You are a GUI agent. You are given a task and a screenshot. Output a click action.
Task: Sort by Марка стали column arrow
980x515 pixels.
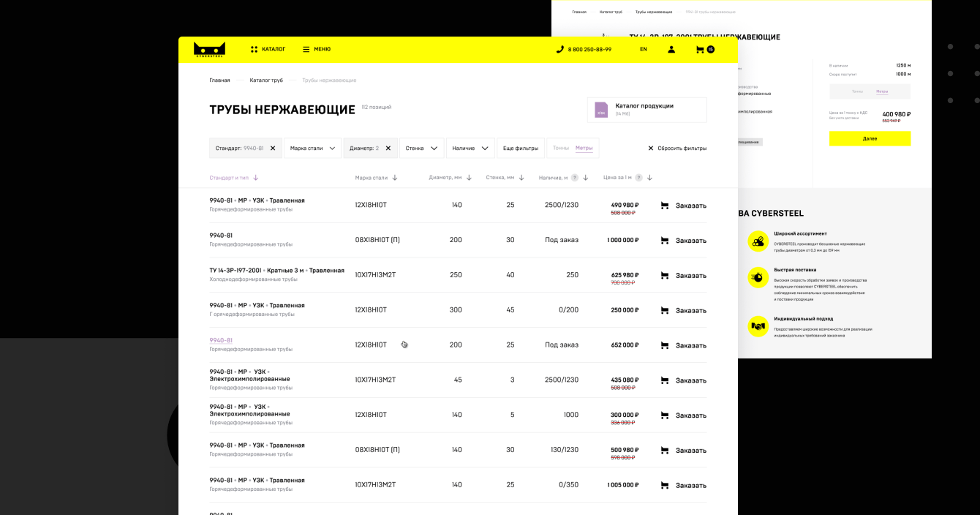pyautogui.click(x=395, y=178)
